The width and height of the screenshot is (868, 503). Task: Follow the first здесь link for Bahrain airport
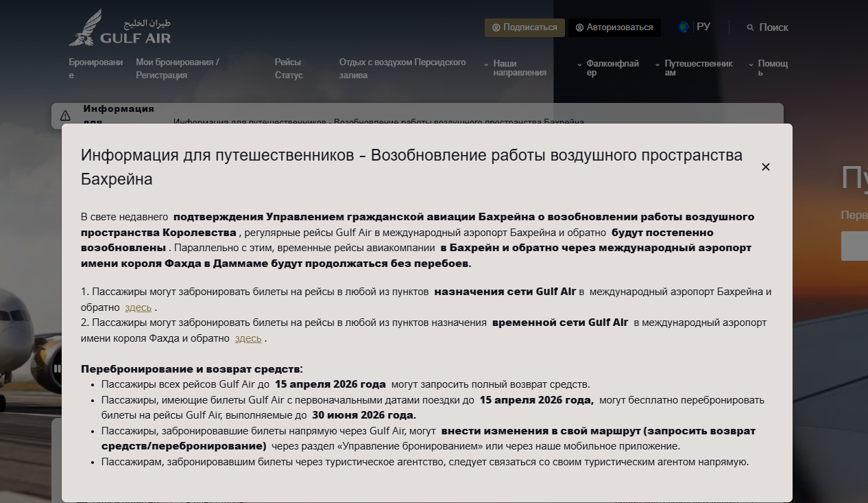[138, 307]
